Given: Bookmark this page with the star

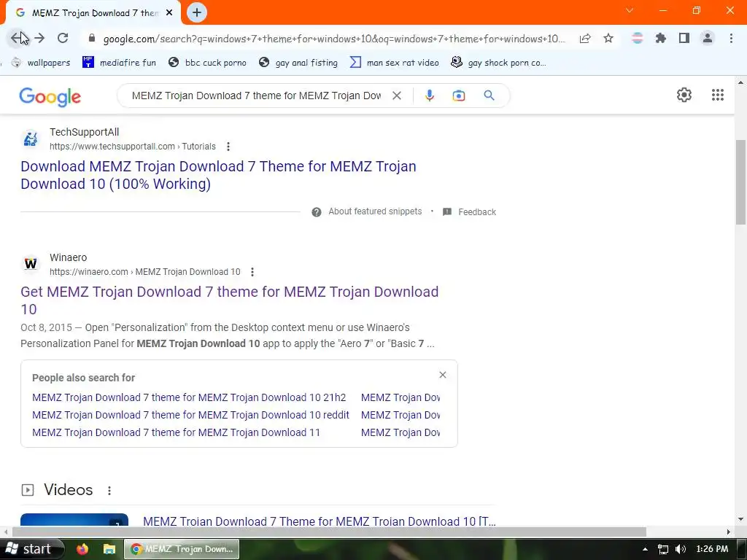Looking at the screenshot, I should coord(608,38).
